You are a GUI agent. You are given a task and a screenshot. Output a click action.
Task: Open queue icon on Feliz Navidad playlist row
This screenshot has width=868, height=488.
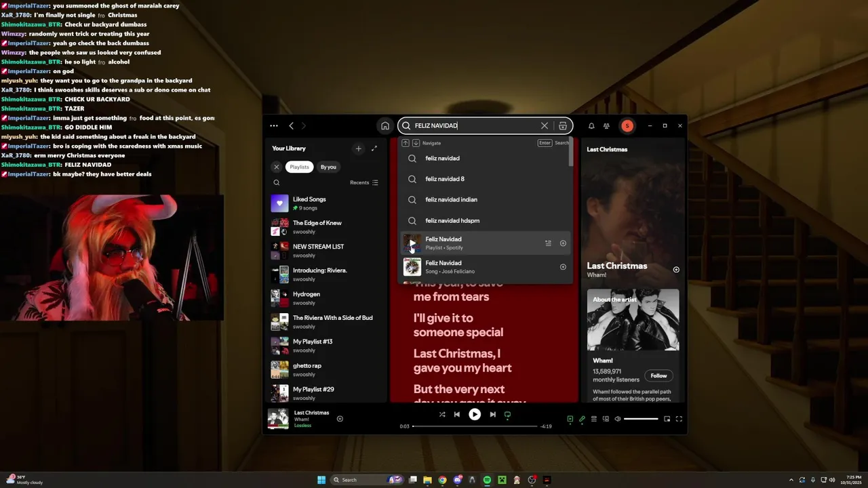click(x=548, y=243)
